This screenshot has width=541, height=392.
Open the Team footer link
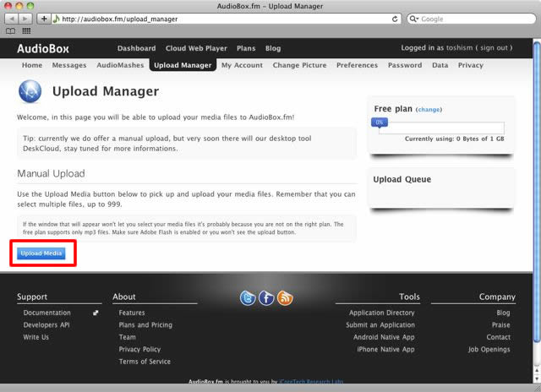click(128, 337)
